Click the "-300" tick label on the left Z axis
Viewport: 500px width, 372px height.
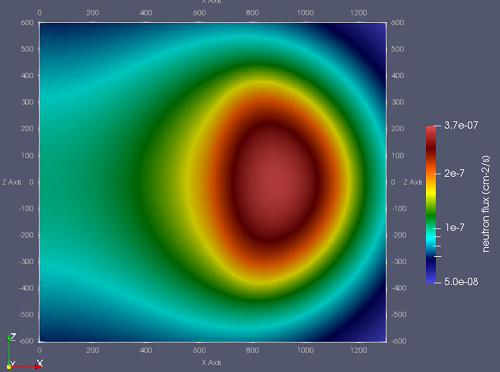click(x=26, y=261)
